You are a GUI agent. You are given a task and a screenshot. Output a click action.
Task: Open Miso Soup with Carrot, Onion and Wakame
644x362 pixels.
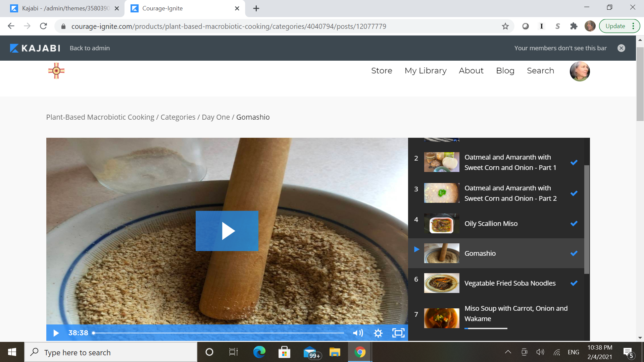pyautogui.click(x=516, y=313)
